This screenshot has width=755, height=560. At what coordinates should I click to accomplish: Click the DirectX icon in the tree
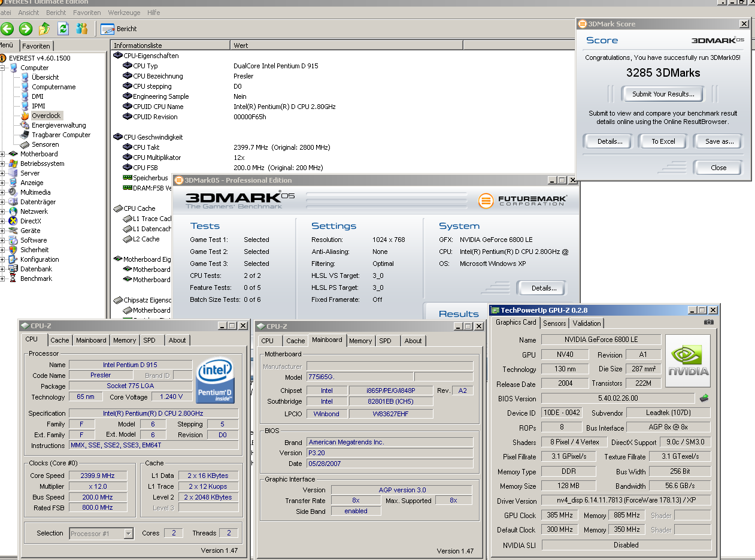coord(14,221)
